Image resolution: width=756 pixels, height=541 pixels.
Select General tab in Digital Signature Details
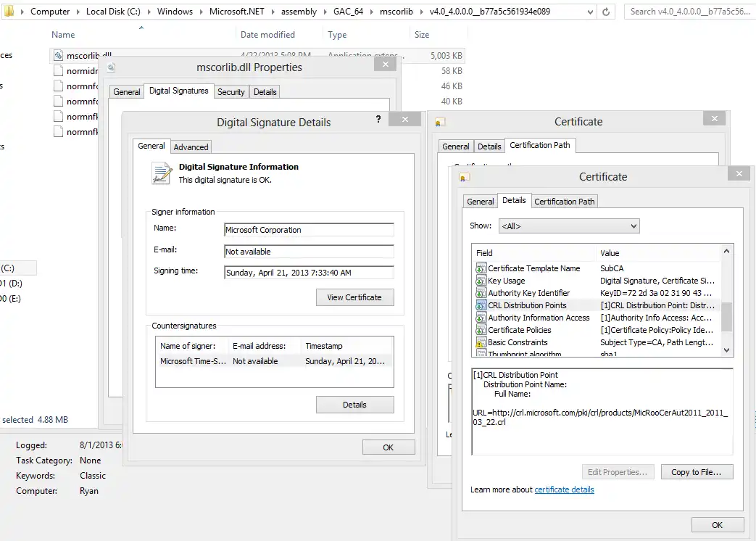pos(151,146)
